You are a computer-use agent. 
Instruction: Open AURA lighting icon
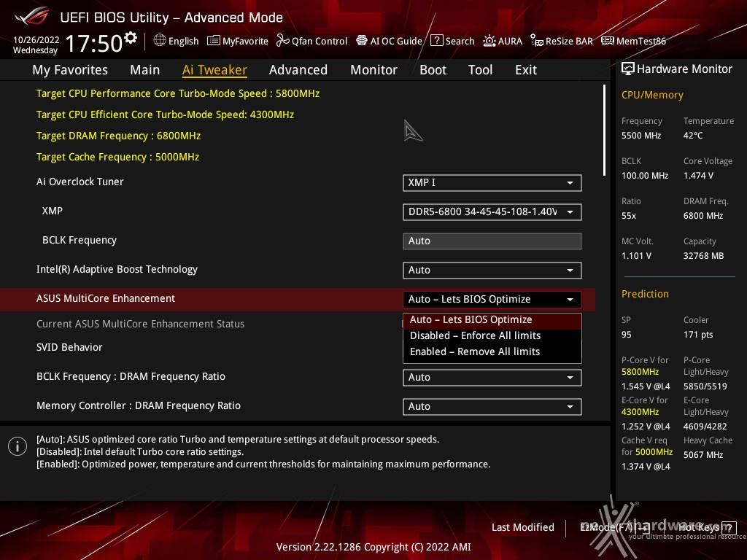(489, 41)
